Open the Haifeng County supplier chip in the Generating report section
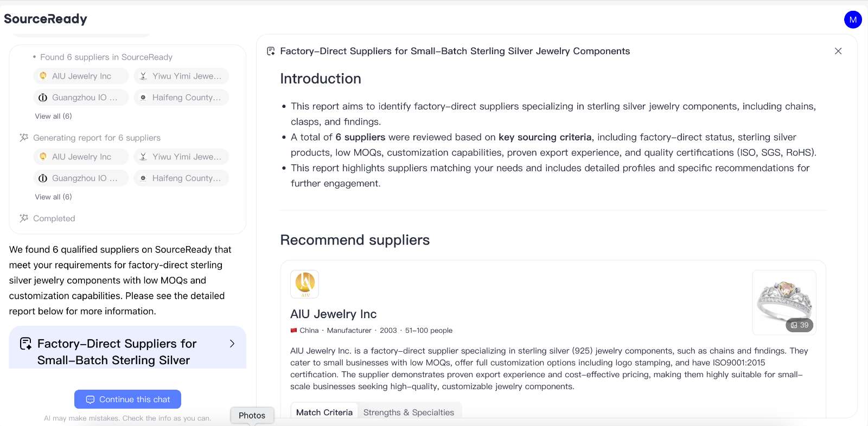The width and height of the screenshot is (868, 426). click(181, 178)
